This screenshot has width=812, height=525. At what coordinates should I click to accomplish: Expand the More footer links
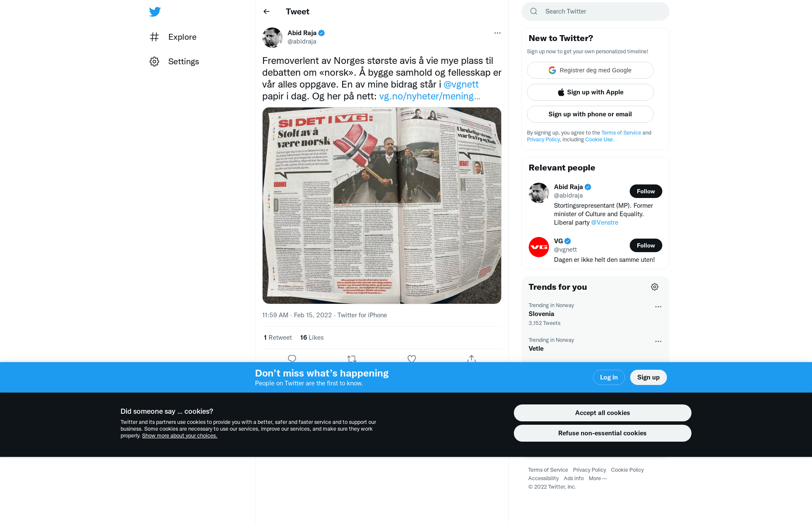click(598, 478)
